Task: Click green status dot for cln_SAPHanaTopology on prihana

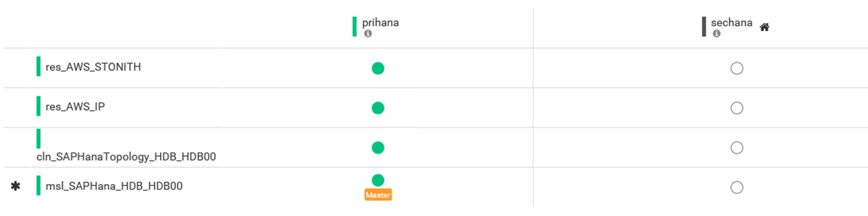Action: click(378, 147)
